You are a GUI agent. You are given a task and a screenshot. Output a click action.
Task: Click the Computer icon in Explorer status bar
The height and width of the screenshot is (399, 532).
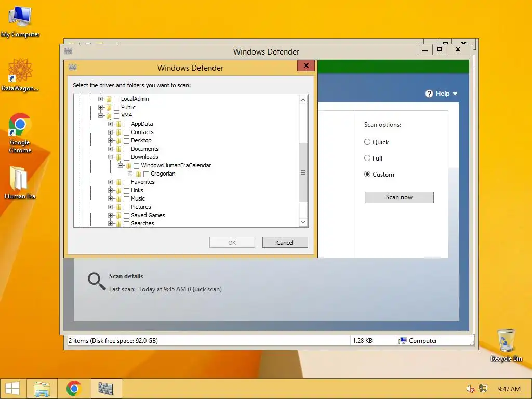[x=403, y=341]
